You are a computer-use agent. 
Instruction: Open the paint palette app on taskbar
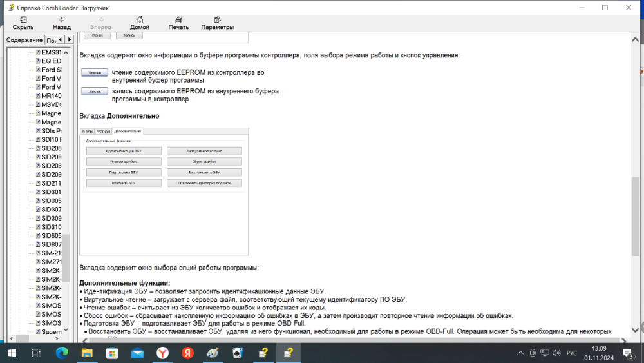(213, 353)
